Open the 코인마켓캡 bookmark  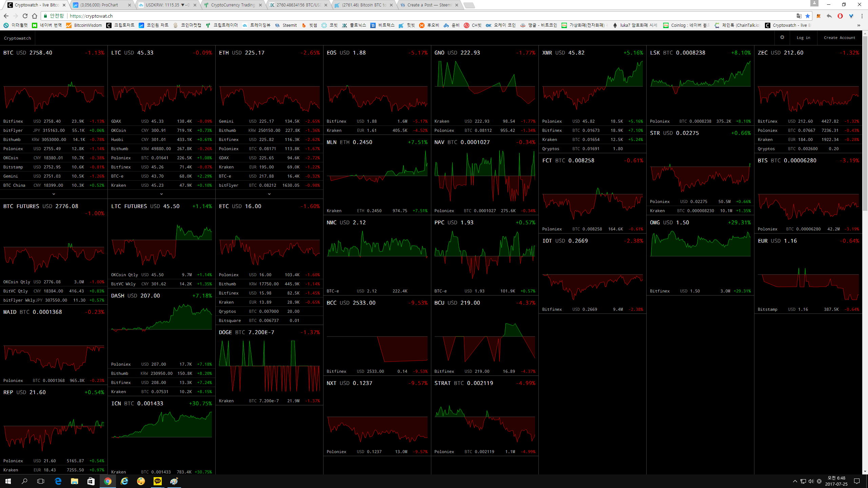(x=187, y=25)
